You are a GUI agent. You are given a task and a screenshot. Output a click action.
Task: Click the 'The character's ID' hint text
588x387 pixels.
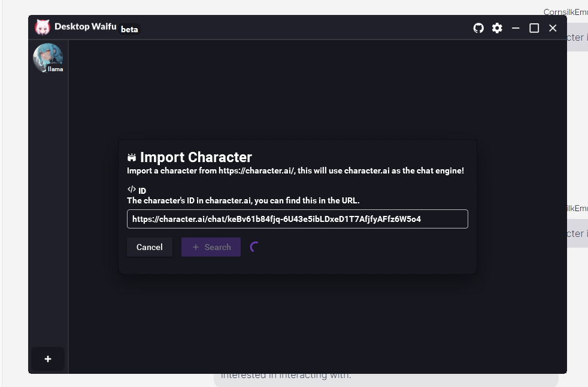pyautogui.click(x=243, y=200)
